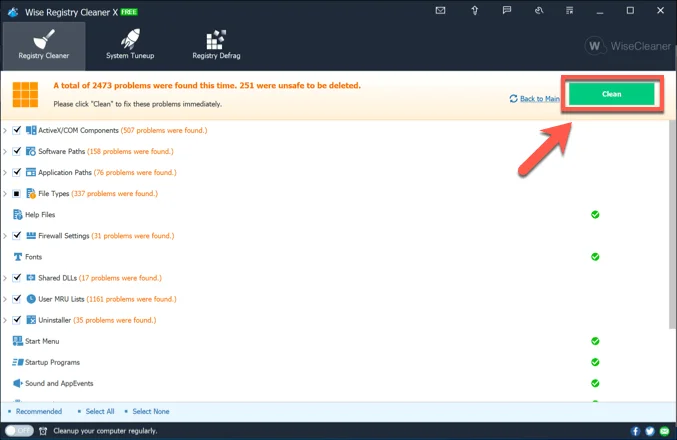
Task: Click the Firewall Settings icon
Action: (x=31, y=235)
